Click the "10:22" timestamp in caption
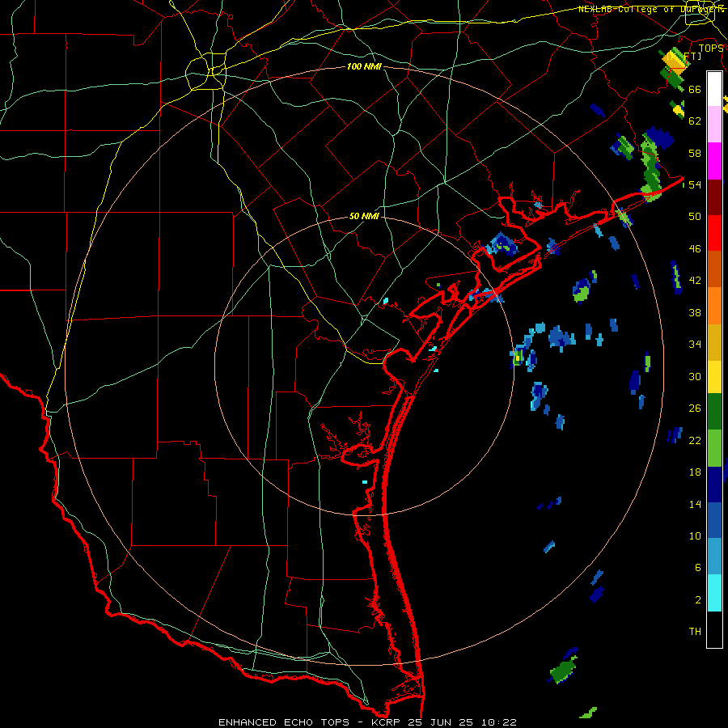This screenshot has height=728, width=728. pyautogui.click(x=499, y=722)
